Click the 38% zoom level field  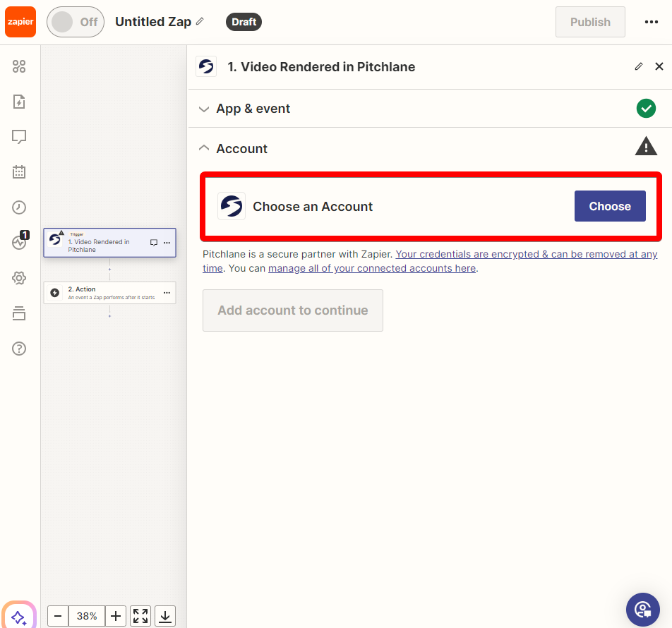coord(87,616)
